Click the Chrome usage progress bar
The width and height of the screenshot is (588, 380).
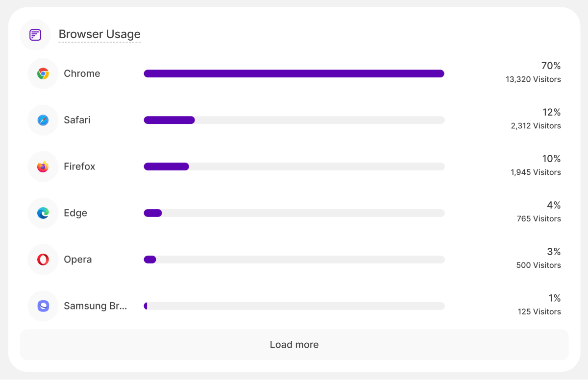click(x=294, y=74)
